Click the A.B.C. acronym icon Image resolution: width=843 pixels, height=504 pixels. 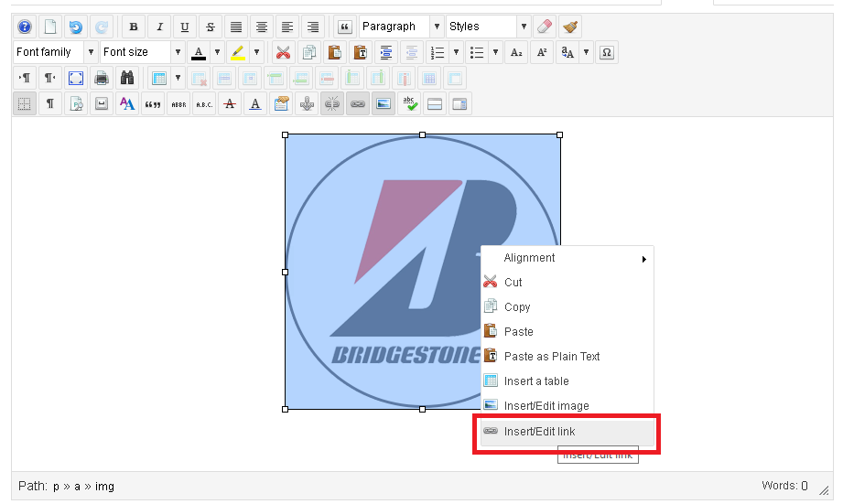click(x=204, y=103)
